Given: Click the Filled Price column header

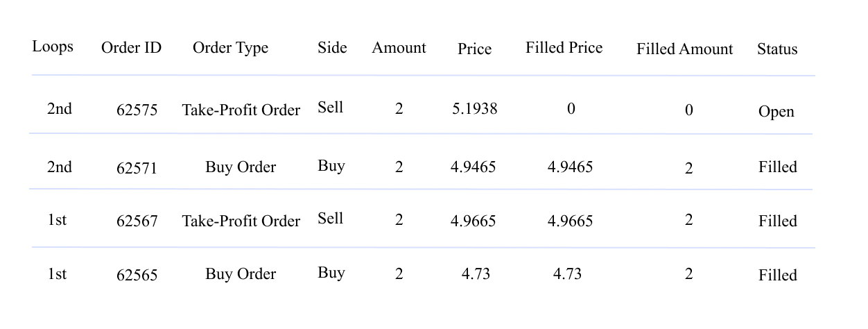Looking at the screenshot, I should tap(564, 48).
